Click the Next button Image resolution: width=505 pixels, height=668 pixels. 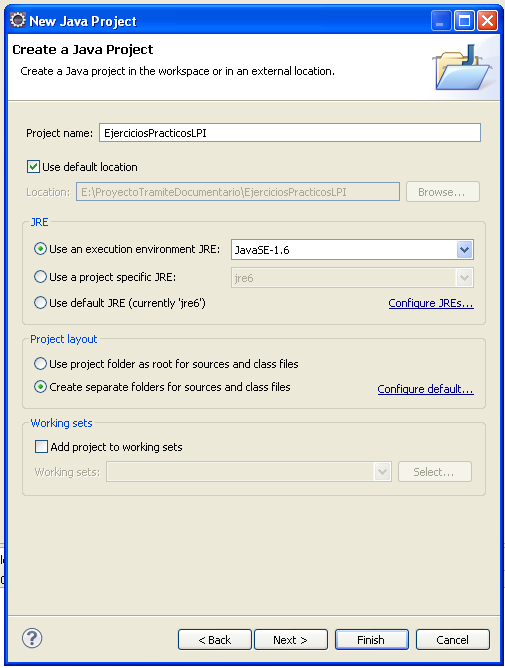tap(291, 639)
